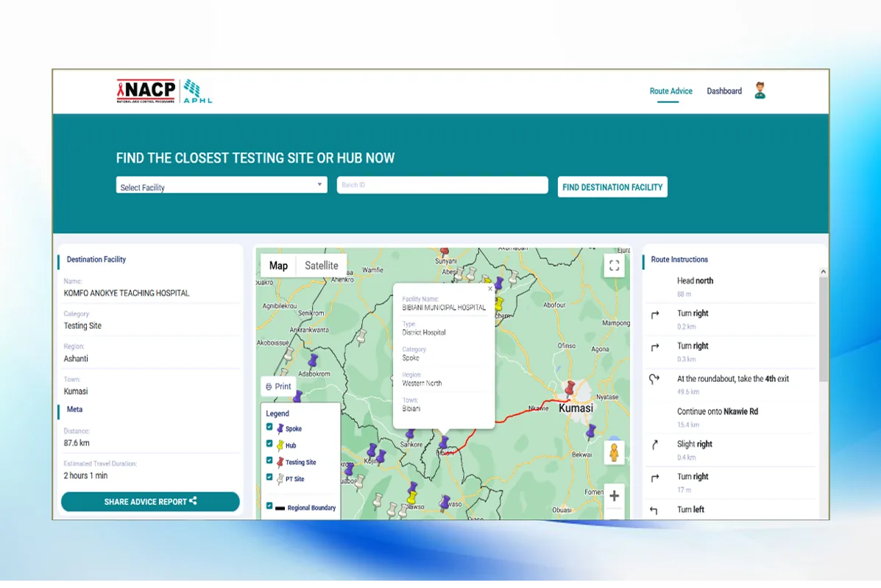Image resolution: width=881 pixels, height=588 pixels.
Task: Click the Hub yellow pin legend icon
Action: 280,445
